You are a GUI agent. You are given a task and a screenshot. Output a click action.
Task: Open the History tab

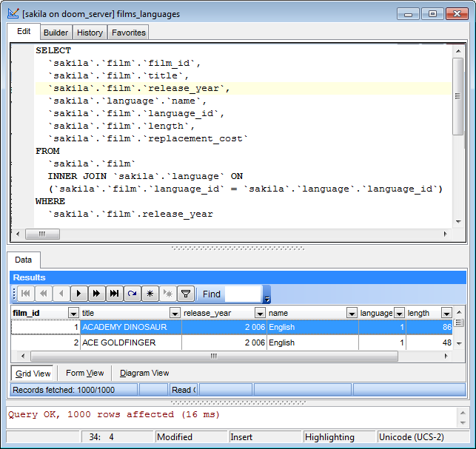tap(90, 33)
